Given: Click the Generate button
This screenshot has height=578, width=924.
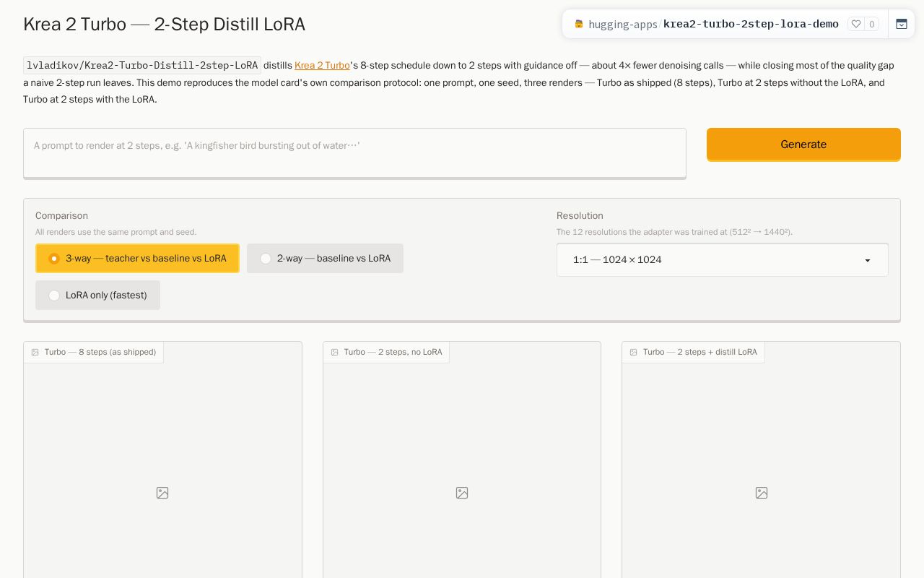Looking at the screenshot, I should pyautogui.click(x=803, y=144).
